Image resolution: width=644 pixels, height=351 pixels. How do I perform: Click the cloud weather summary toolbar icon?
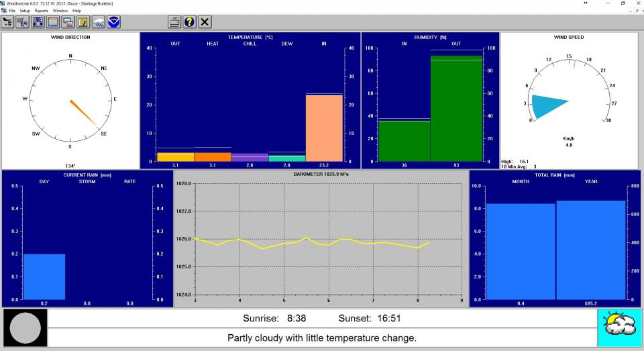tap(99, 22)
